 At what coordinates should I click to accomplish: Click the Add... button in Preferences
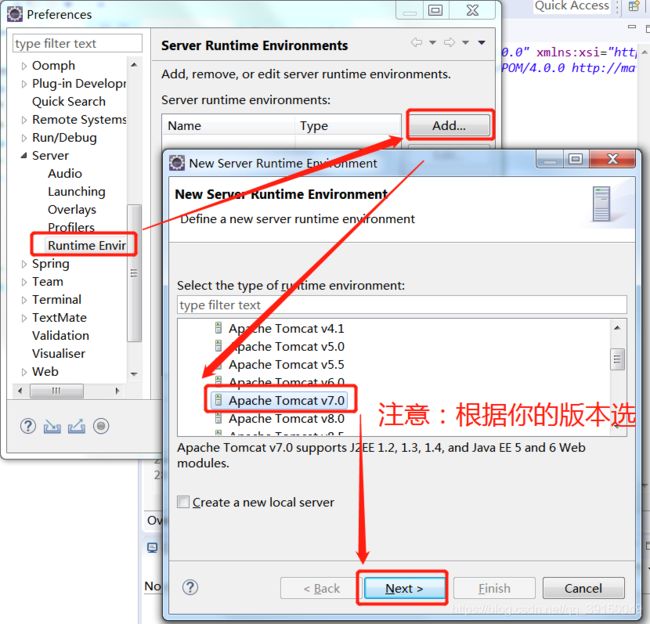click(x=449, y=125)
